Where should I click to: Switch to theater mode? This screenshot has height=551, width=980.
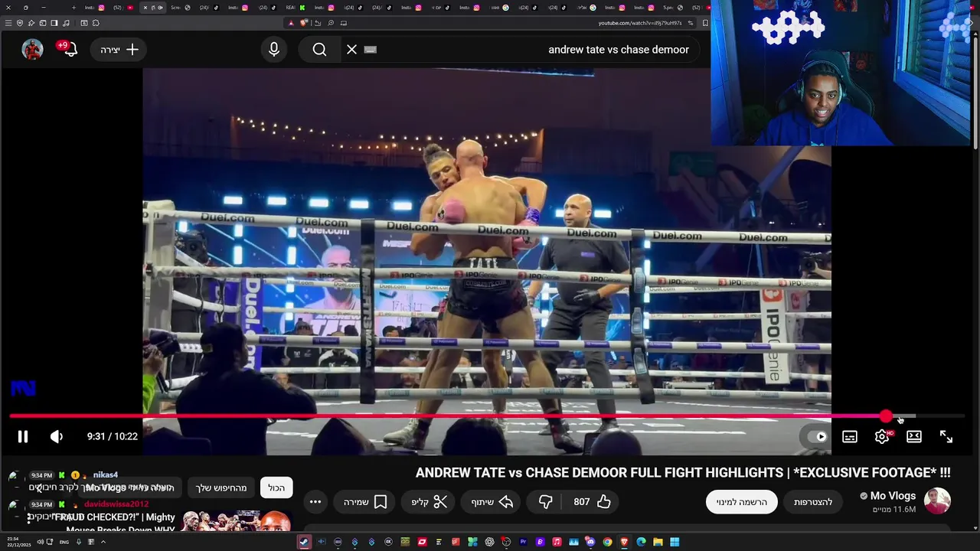[914, 436]
